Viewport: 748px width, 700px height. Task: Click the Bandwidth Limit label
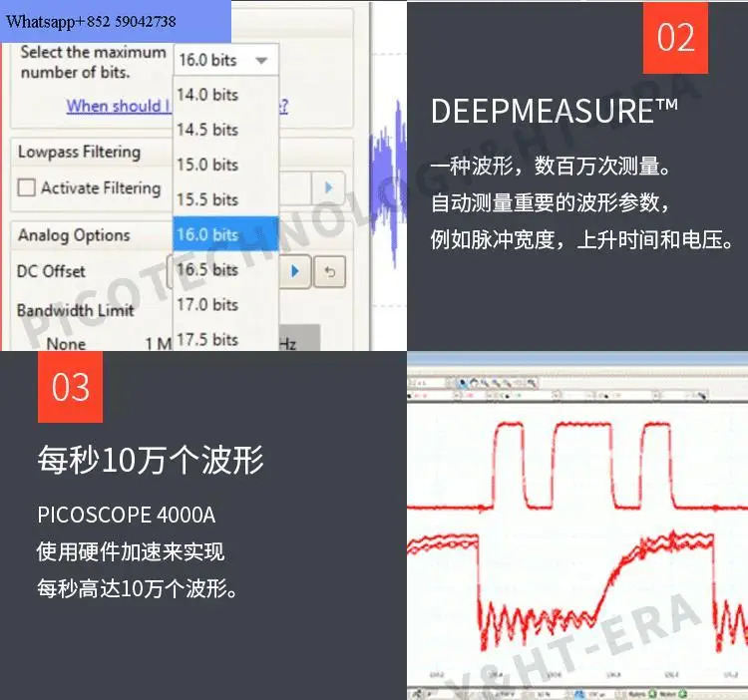[76, 310]
